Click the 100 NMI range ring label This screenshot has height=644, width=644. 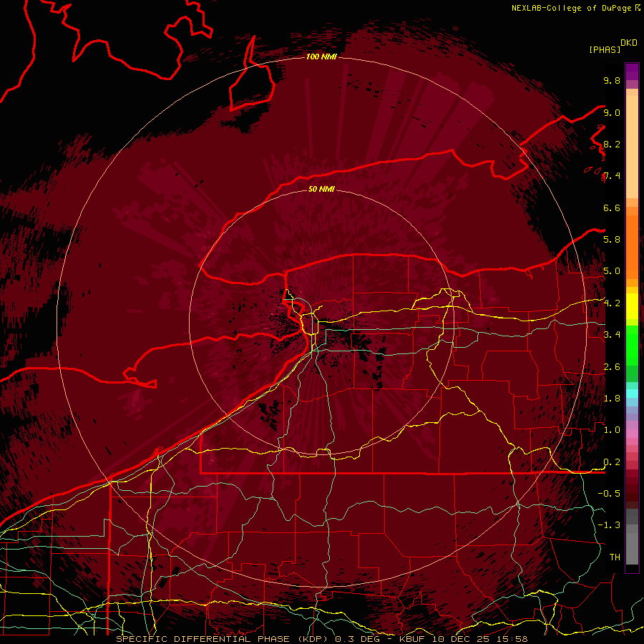click(x=321, y=57)
